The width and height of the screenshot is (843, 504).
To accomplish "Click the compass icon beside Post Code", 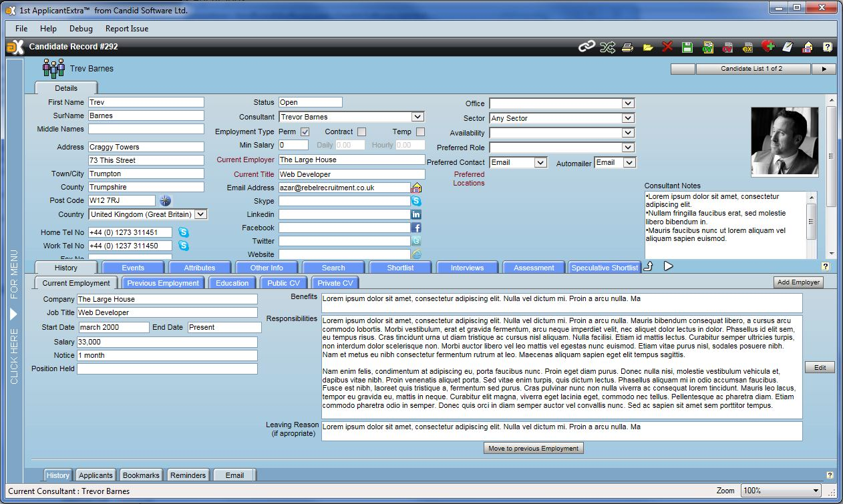I will (166, 200).
